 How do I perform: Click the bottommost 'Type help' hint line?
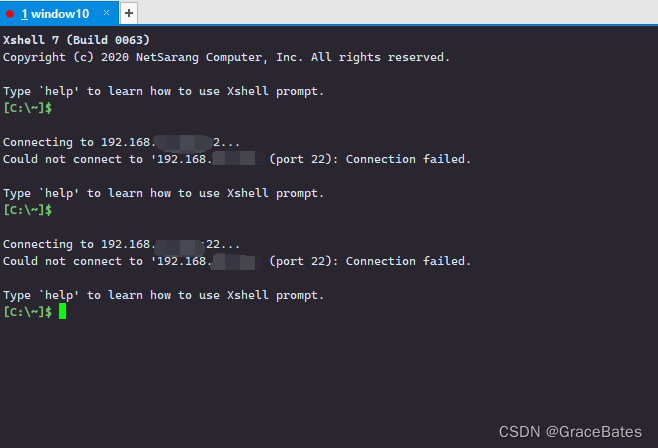pos(163,295)
